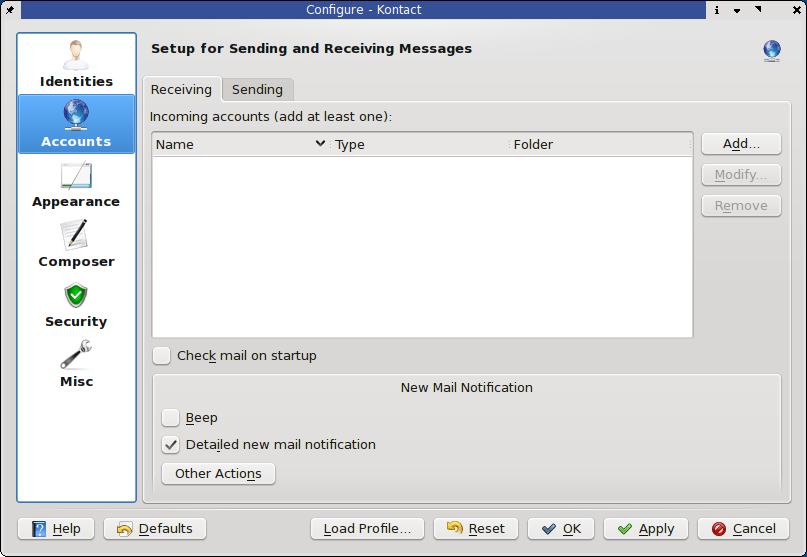The image size is (807, 557).
Task: Uncheck Detailed new mail notification
Action: (x=171, y=445)
